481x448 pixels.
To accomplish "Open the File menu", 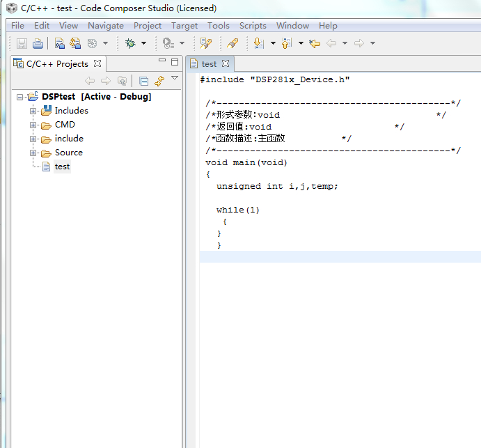I will pyautogui.click(x=17, y=26).
